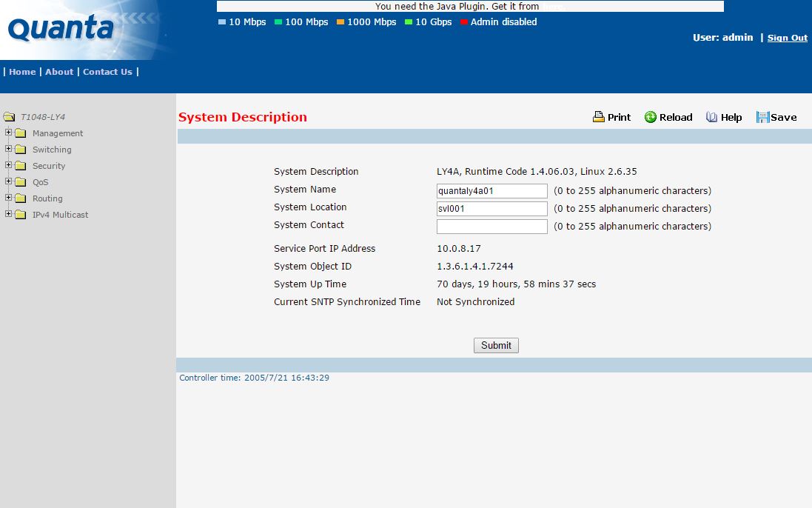Go to Contact Us page
The width and height of the screenshot is (812, 508).
click(x=107, y=72)
